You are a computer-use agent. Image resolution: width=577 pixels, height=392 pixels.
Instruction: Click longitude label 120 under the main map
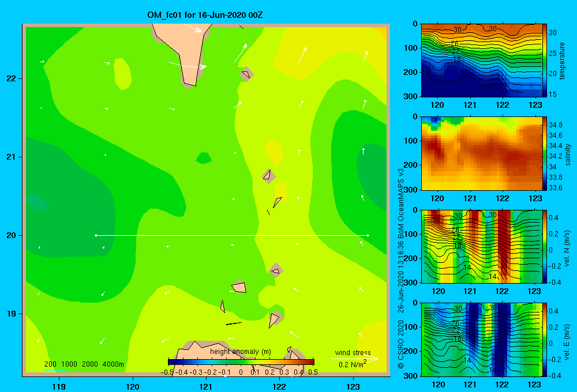click(x=133, y=386)
